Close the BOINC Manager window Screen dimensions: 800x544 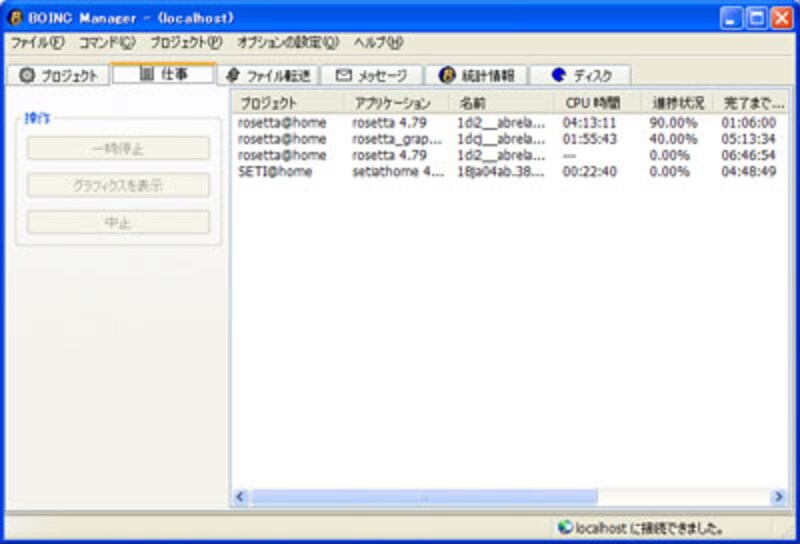point(782,18)
